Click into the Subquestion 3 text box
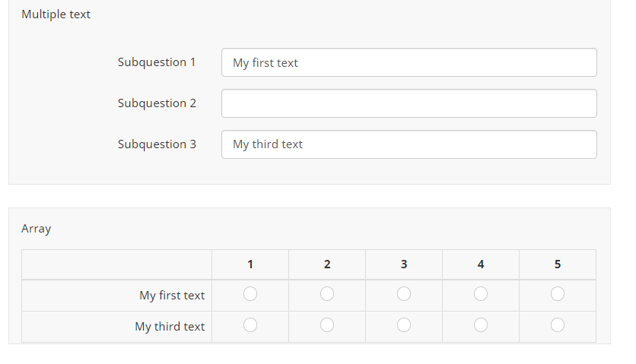This screenshot has height=364, width=636. pos(409,144)
